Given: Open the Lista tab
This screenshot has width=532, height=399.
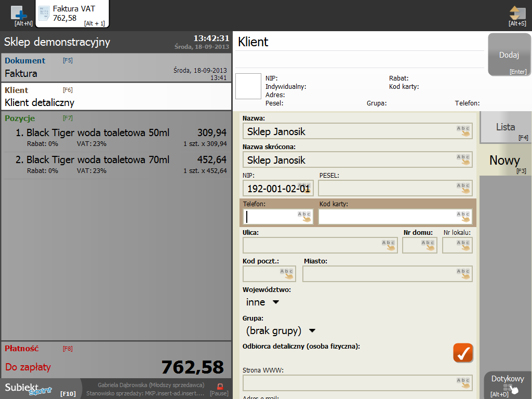Looking at the screenshot, I should [506, 127].
